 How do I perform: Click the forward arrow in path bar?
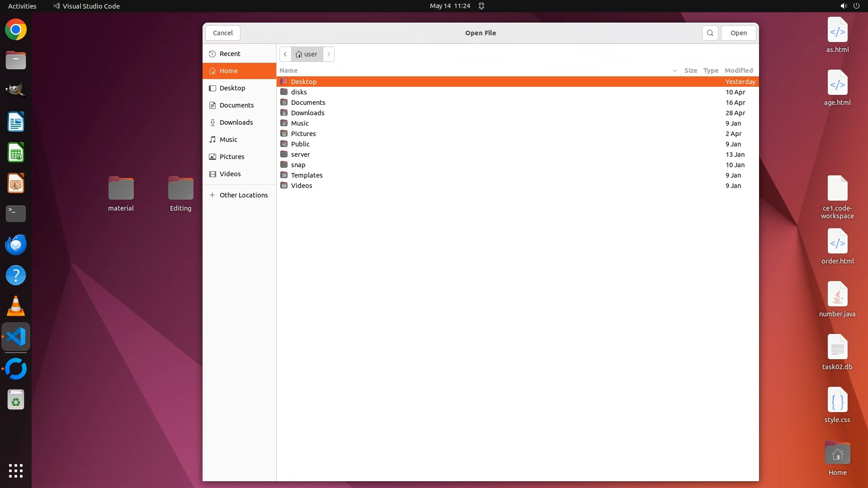329,54
